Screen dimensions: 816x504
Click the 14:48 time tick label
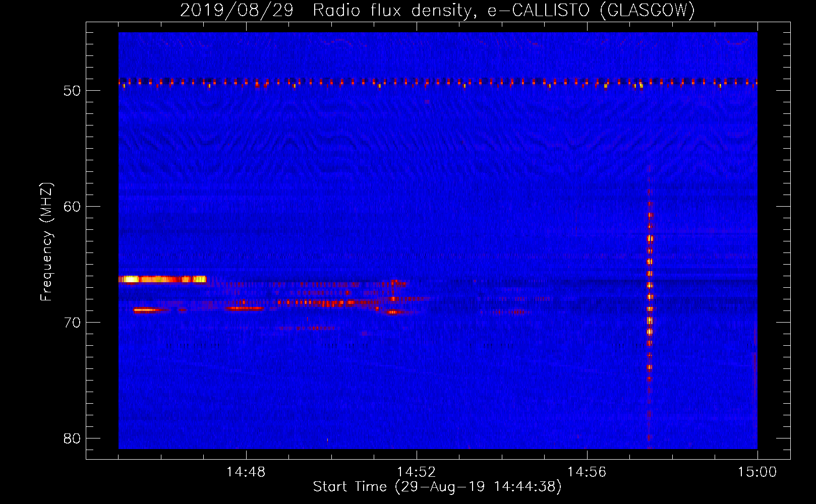coord(246,472)
